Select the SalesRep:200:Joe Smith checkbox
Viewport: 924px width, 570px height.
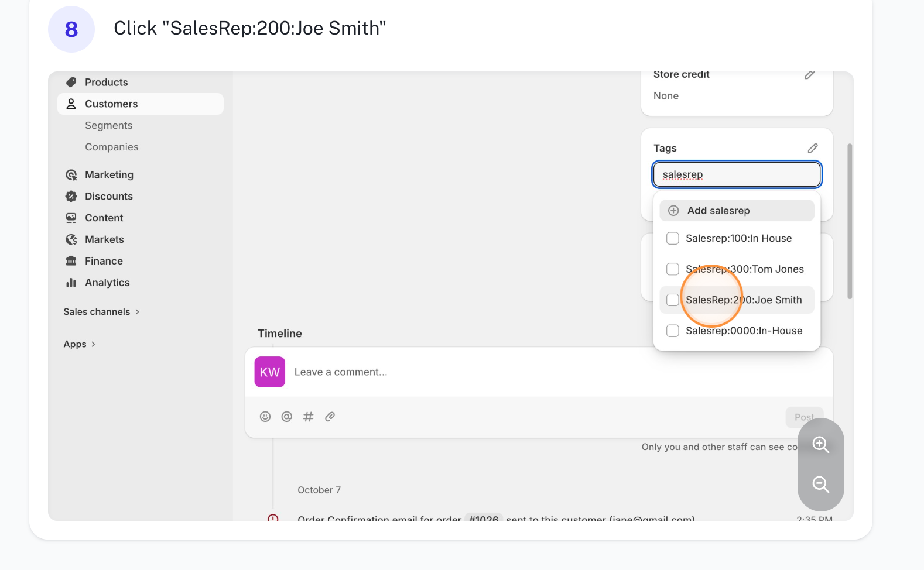tap(673, 300)
